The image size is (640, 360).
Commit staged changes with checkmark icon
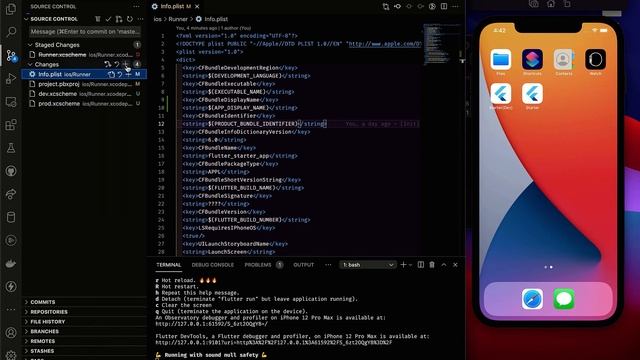pyautogui.click(x=108, y=19)
